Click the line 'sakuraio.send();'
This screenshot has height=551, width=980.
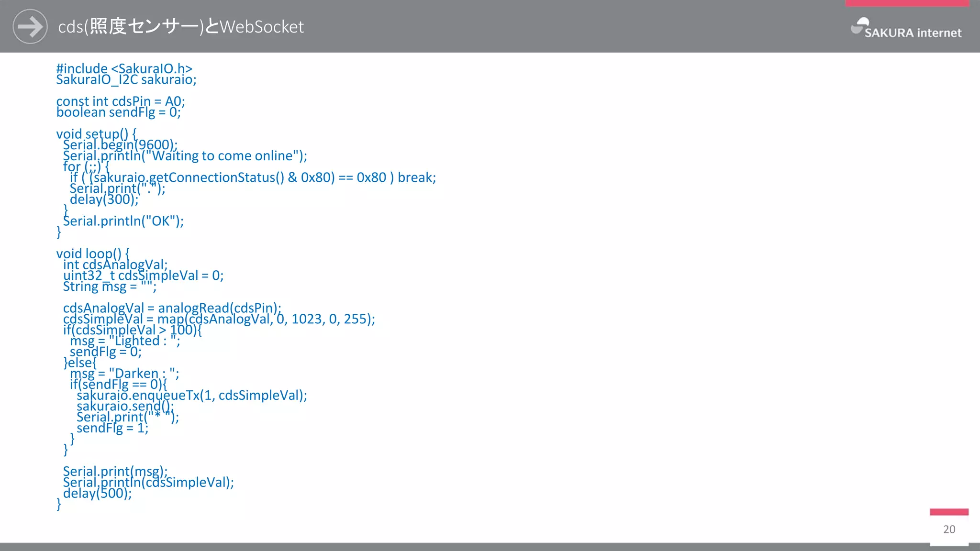pos(125,406)
